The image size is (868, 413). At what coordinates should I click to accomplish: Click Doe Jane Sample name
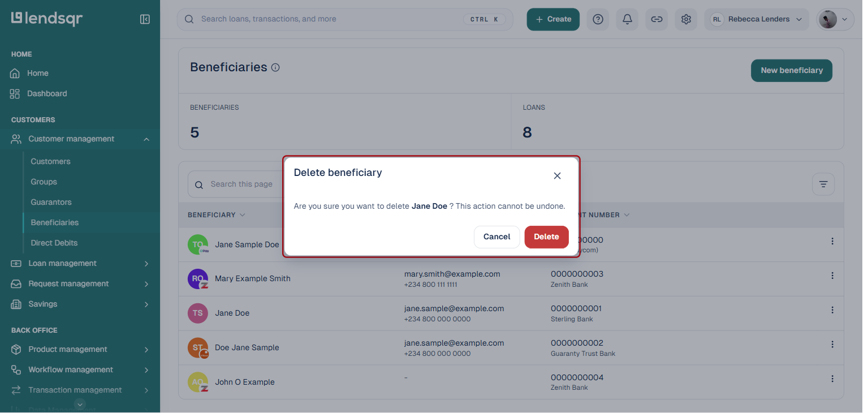coord(247,348)
